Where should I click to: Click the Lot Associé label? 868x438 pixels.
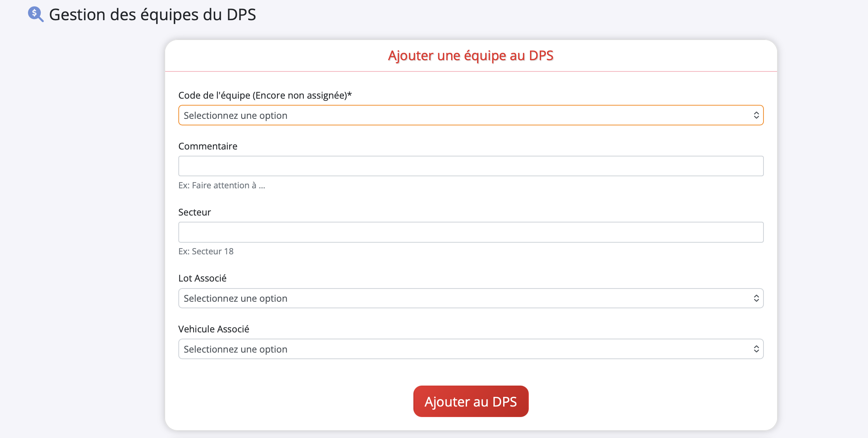[x=202, y=278]
